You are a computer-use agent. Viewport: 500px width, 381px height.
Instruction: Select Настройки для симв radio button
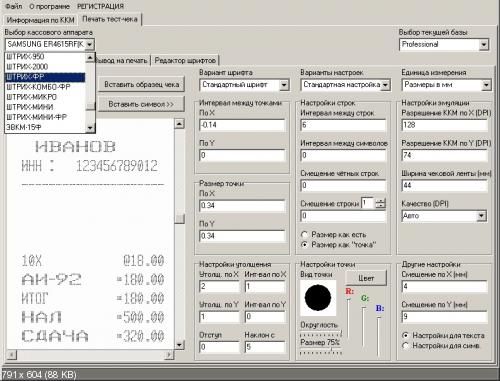(x=441, y=346)
